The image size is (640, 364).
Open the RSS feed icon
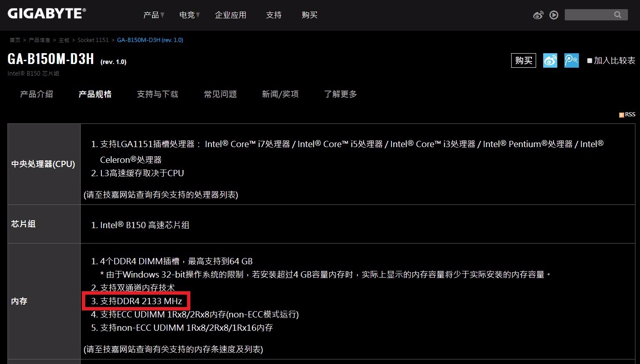621,115
